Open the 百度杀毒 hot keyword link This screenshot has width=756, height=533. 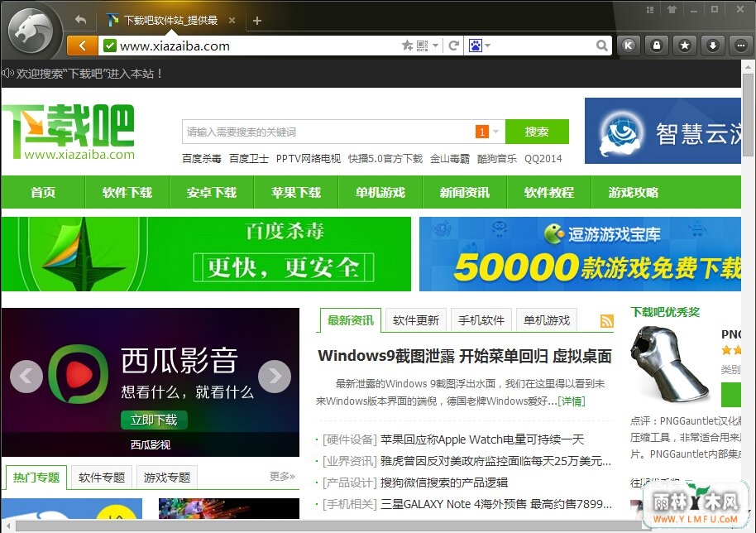pyautogui.click(x=202, y=159)
